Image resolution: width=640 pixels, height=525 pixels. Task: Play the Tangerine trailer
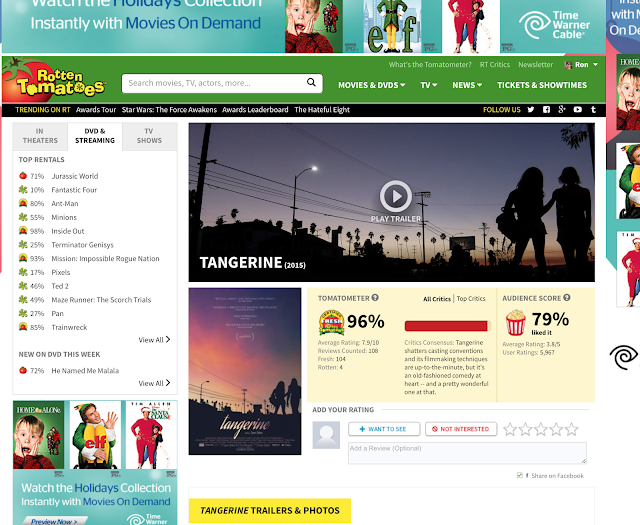396,196
